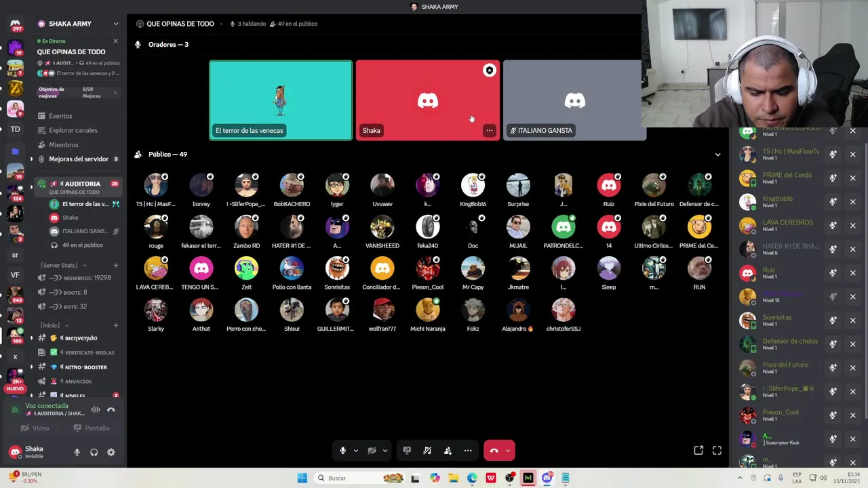Open Mejoras del servidor
The width and height of the screenshot is (868, 488).
(79, 159)
